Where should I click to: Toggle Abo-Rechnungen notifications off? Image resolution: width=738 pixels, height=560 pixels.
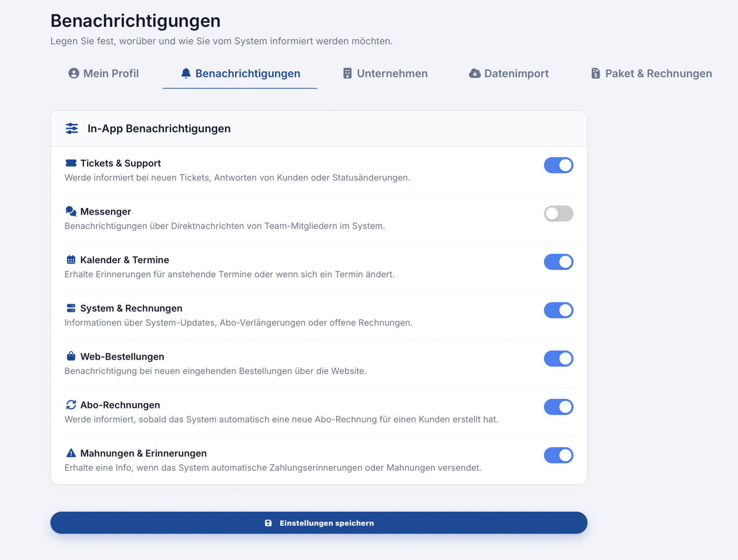tap(558, 407)
